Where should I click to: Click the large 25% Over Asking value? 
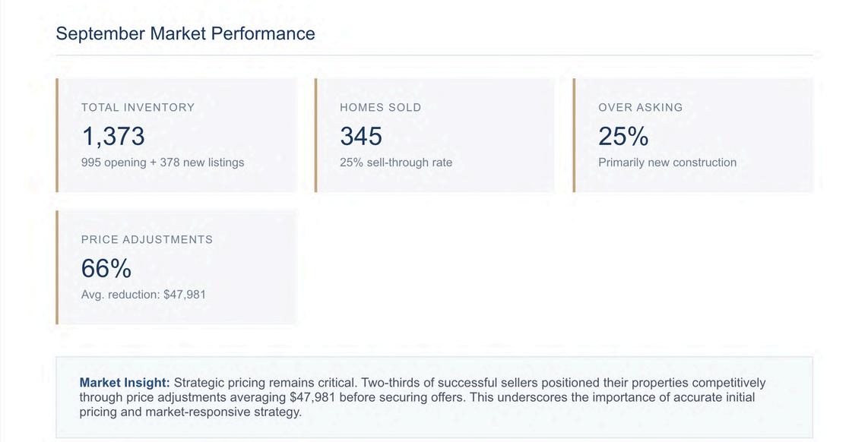[623, 136]
